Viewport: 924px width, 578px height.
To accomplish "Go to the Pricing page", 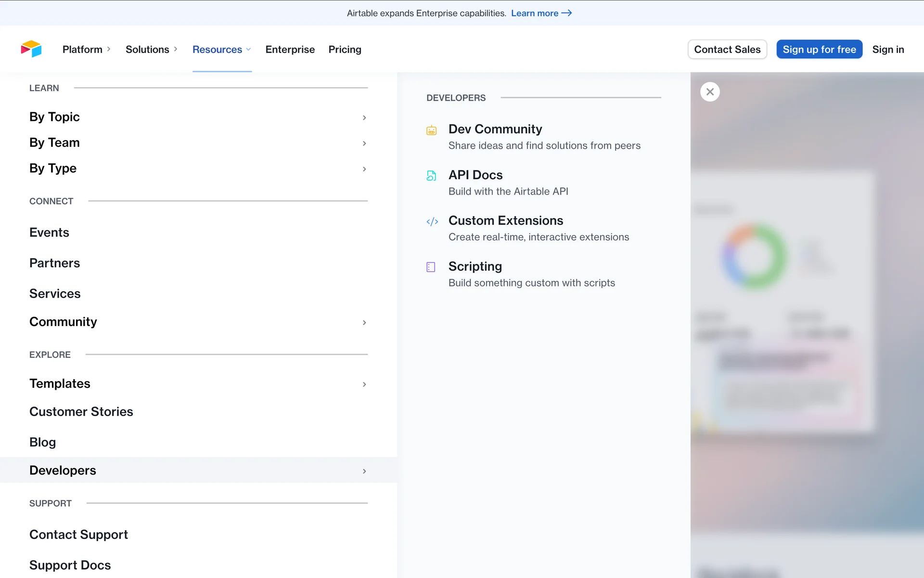I will (345, 49).
